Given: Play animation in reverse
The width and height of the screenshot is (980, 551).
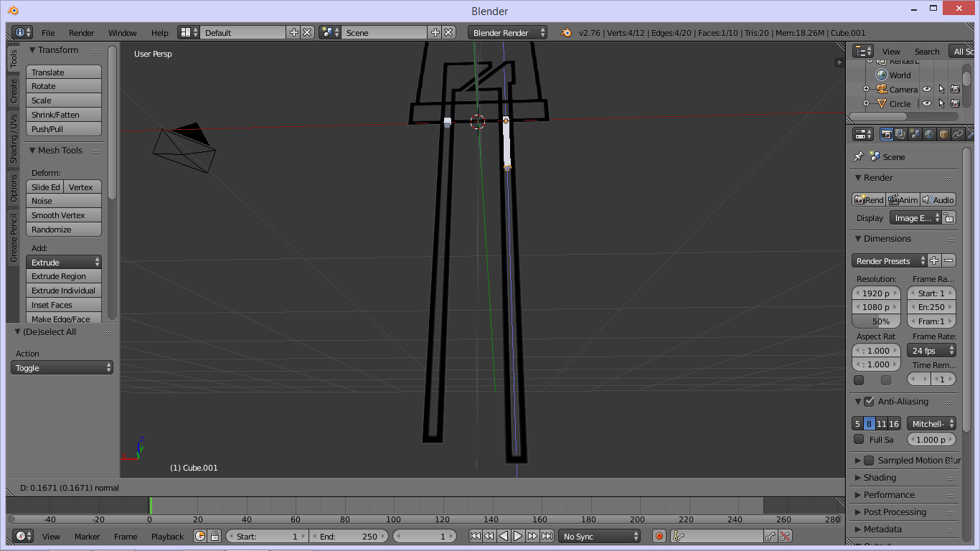Looking at the screenshot, I should [504, 536].
